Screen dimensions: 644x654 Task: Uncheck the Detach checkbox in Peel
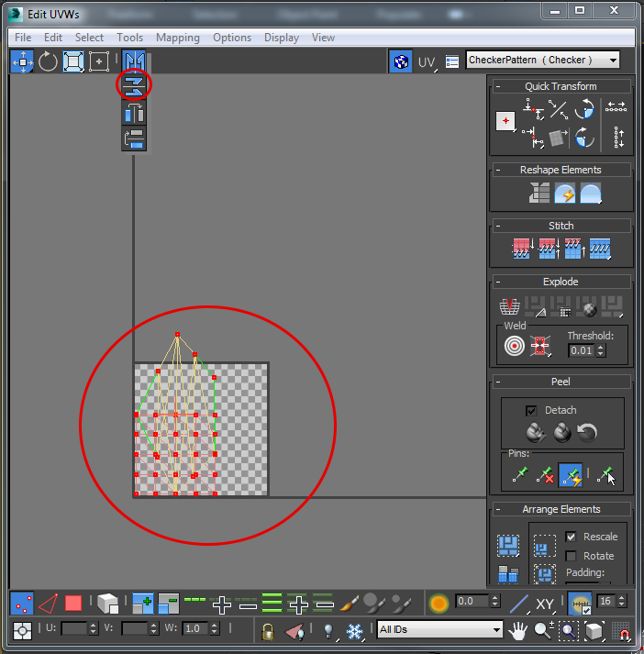pyautogui.click(x=531, y=410)
